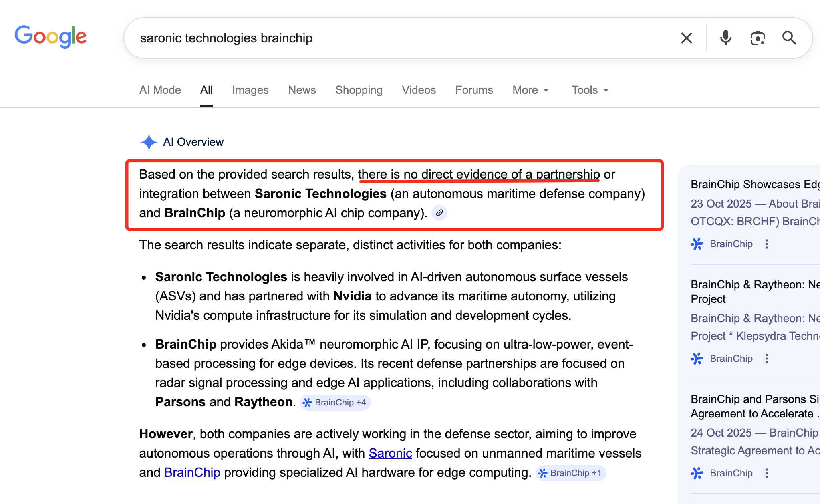Open options for BrainChip Showcases source
The image size is (820, 504).
(x=766, y=244)
